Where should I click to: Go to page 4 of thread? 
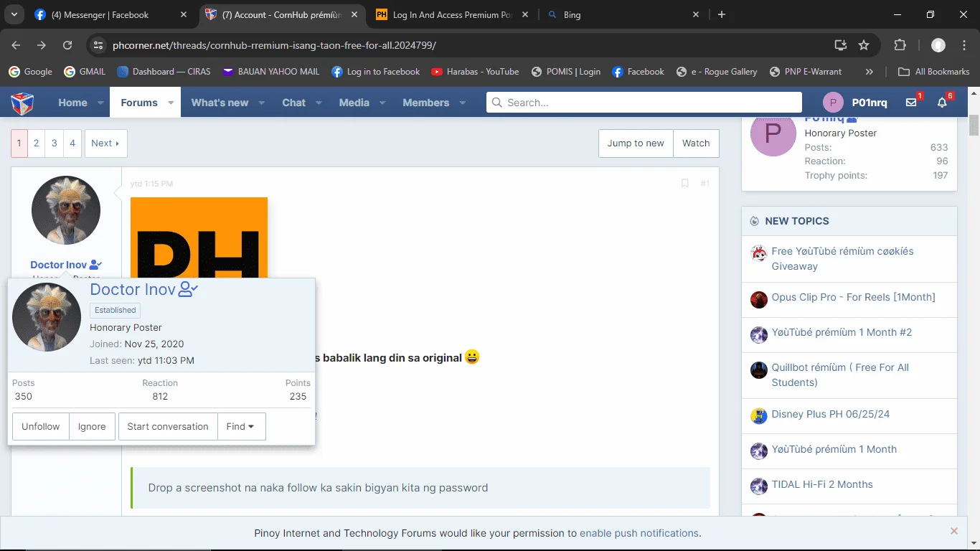72,143
